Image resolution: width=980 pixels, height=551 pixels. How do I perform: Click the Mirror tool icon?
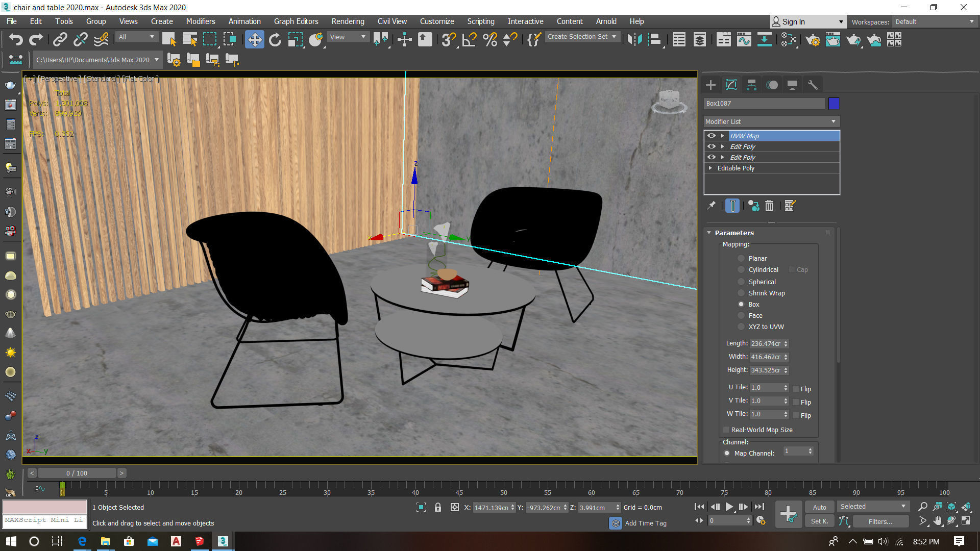634,39
